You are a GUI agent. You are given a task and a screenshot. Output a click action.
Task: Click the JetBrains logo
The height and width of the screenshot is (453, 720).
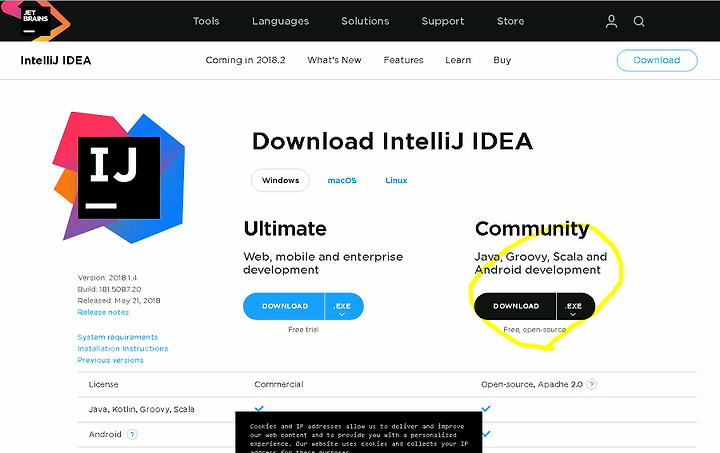36,21
